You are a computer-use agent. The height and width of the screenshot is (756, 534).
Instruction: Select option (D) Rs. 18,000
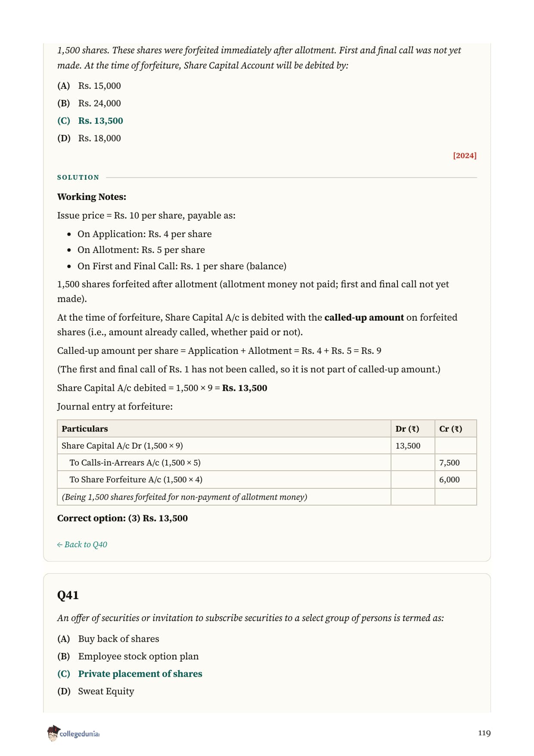(89, 138)
